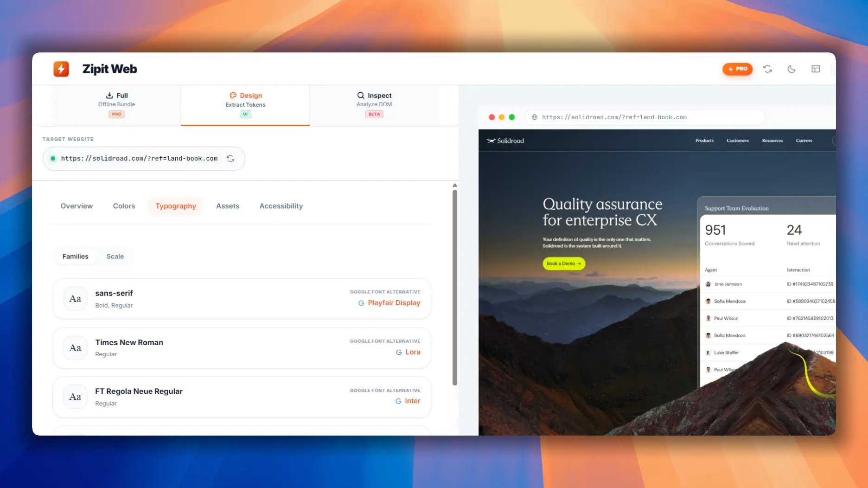Click the preview browser address bar
The width and height of the screenshot is (868, 488).
click(645, 117)
